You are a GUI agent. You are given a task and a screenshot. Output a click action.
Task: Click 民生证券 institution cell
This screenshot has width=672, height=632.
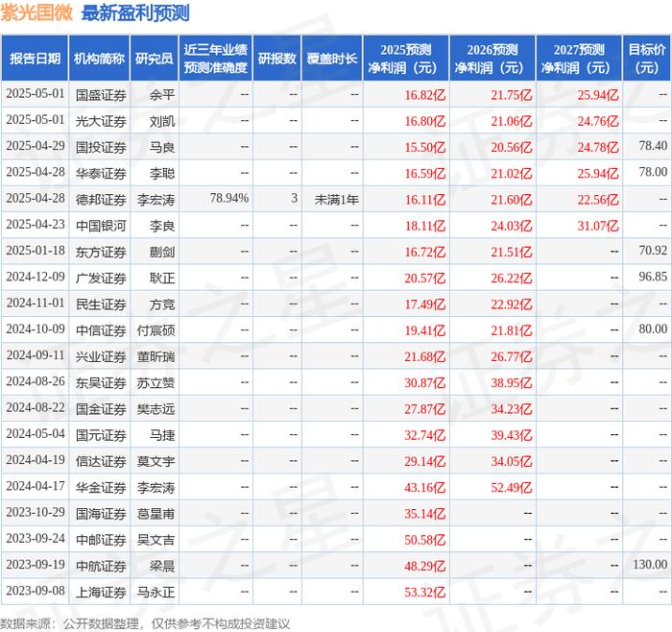(x=101, y=304)
